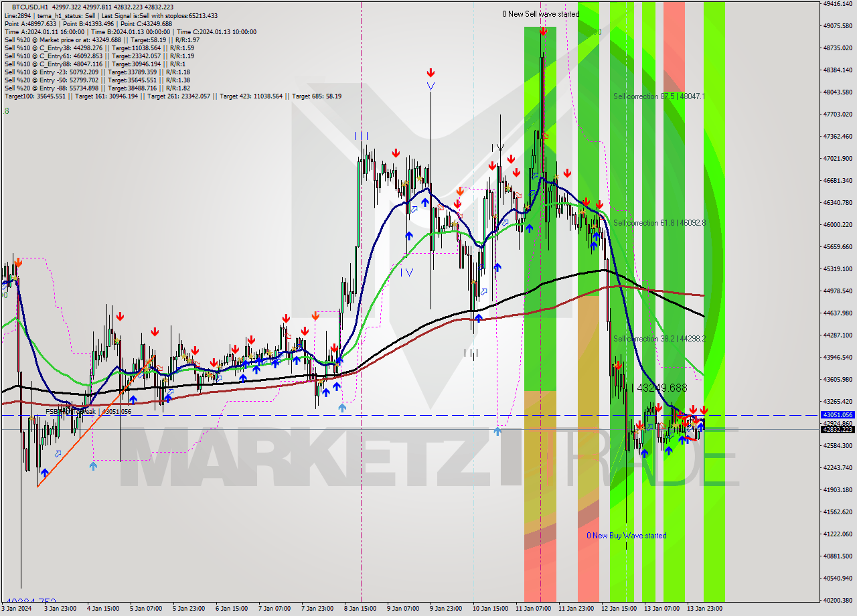Click the '11 Jan 23:00' time axis label
Viewport: 857px width, 616px height.
coord(576,609)
